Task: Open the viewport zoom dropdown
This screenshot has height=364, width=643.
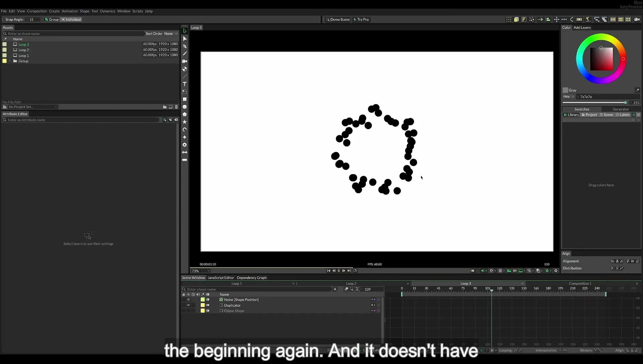Action: (201, 271)
